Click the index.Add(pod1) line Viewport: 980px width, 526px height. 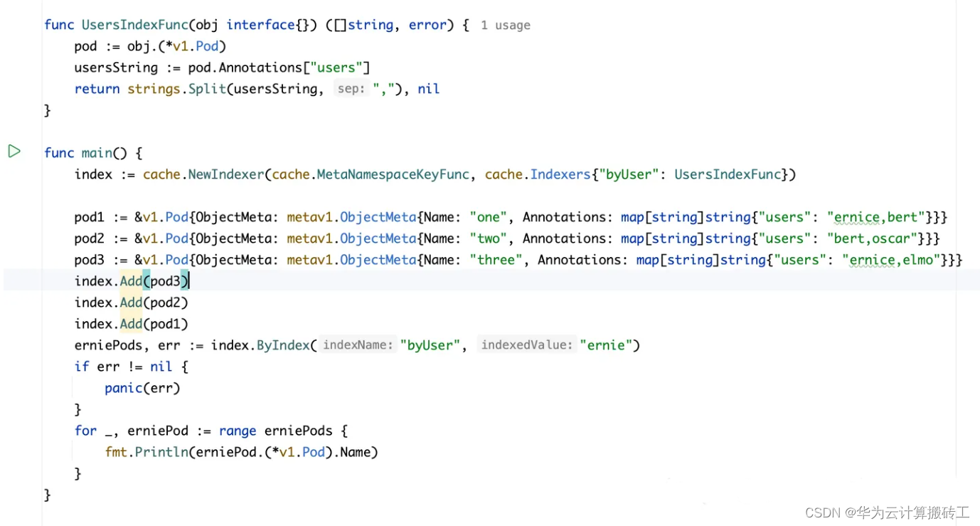132,324
